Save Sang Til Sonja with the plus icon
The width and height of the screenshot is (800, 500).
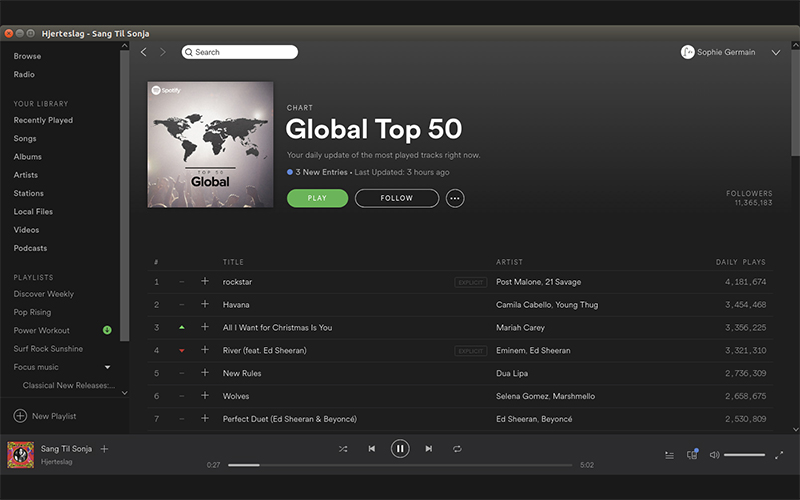[x=105, y=449]
